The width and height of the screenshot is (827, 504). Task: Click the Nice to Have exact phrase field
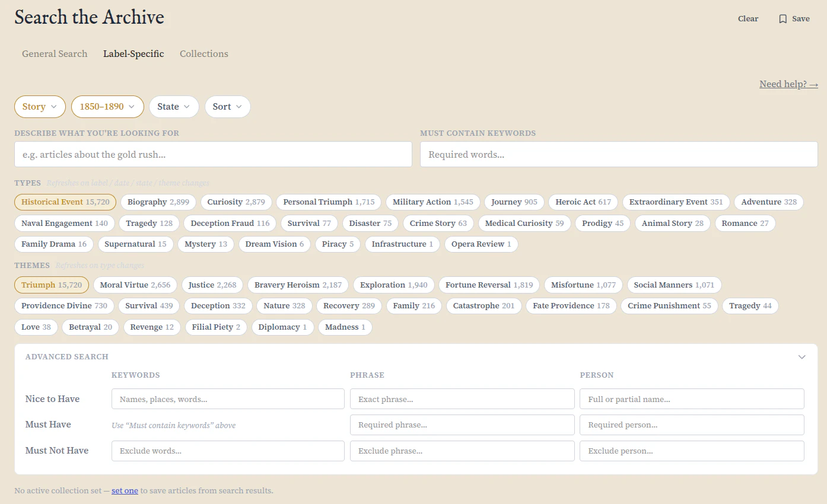(x=462, y=399)
